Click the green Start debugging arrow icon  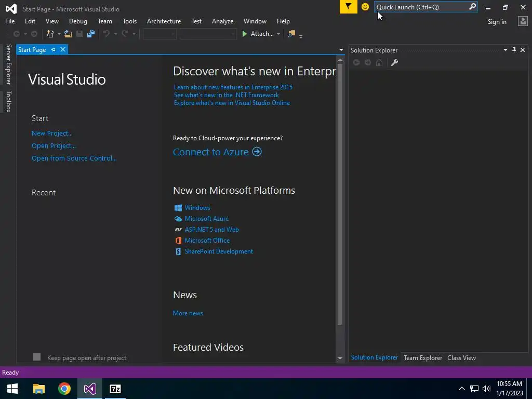244,34
